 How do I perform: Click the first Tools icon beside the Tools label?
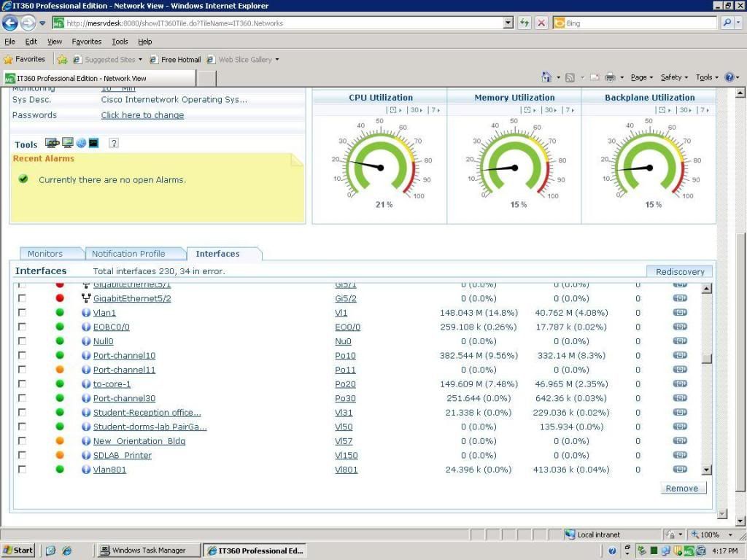point(52,143)
